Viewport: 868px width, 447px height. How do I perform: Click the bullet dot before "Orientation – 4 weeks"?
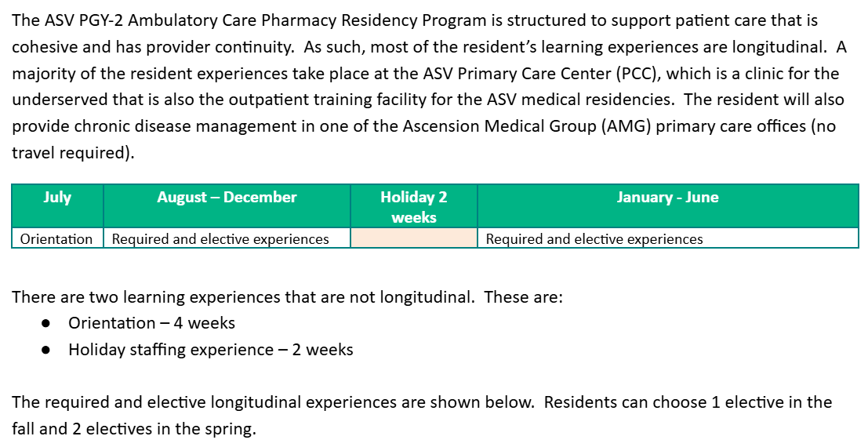tap(47, 323)
